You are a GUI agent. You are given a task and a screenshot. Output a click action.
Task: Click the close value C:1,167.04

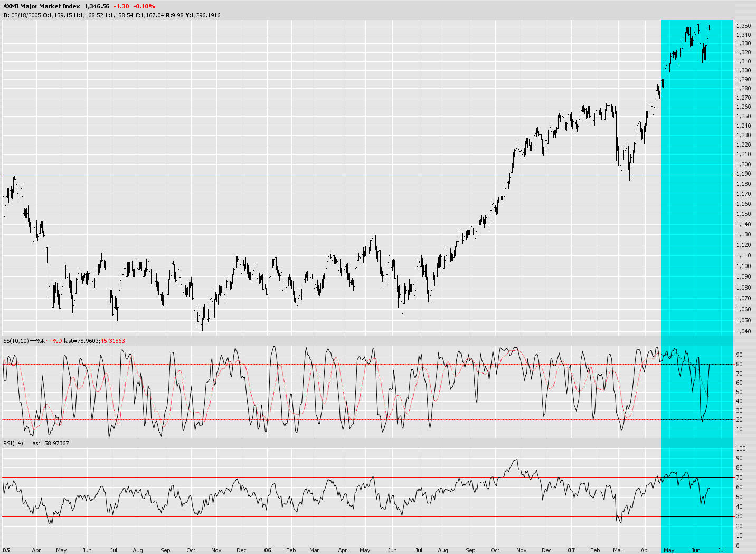[149, 15]
